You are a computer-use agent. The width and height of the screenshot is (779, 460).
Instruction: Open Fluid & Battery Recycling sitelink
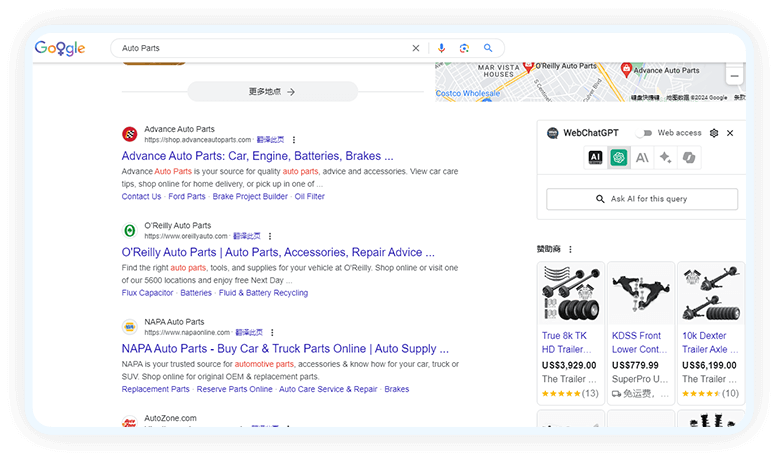coord(263,293)
